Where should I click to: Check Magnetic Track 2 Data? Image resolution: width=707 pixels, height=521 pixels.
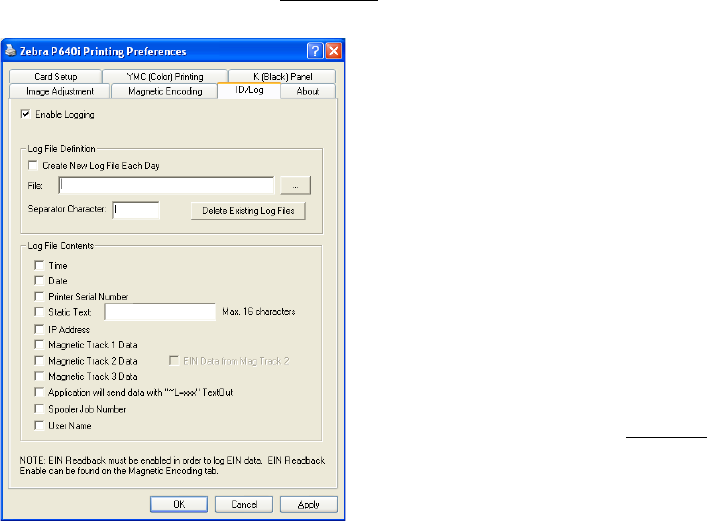pyautogui.click(x=39, y=361)
